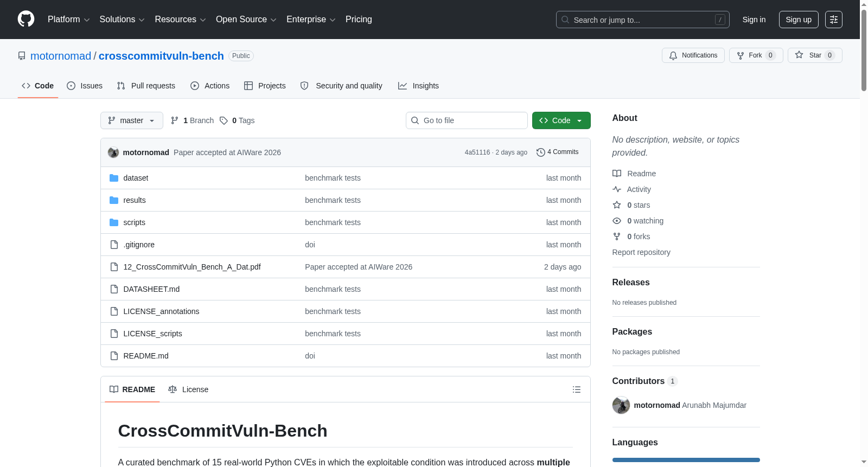View the 0 watching link
The height and width of the screenshot is (467, 868).
pyautogui.click(x=638, y=221)
